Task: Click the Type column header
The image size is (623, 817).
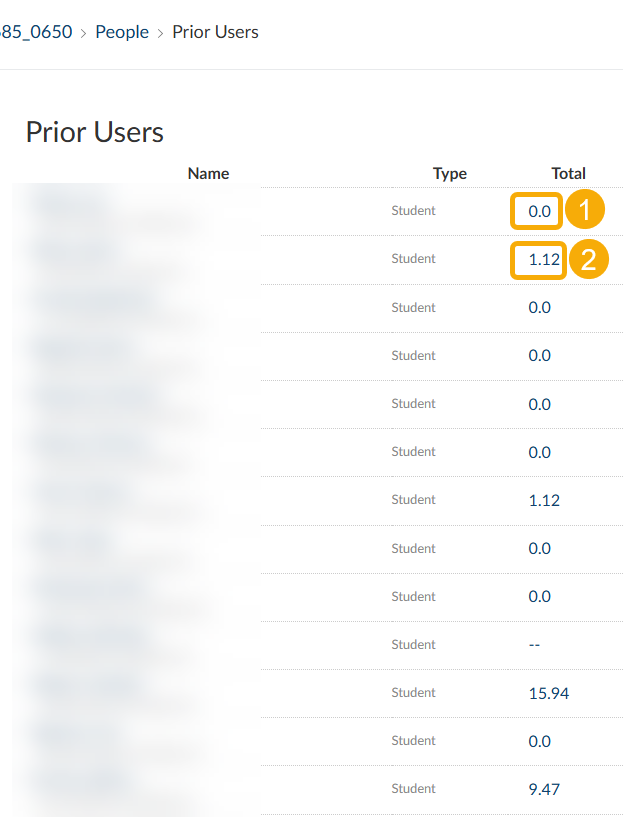Action: click(450, 173)
